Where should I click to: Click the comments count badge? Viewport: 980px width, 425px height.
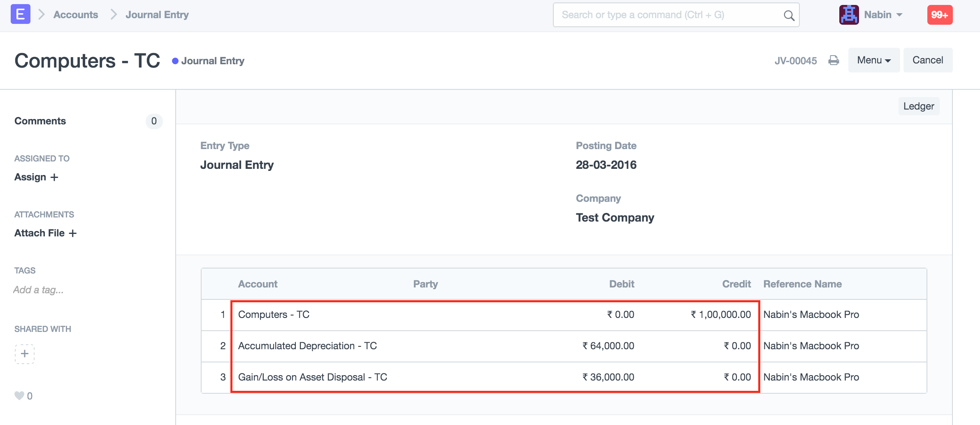[154, 121]
